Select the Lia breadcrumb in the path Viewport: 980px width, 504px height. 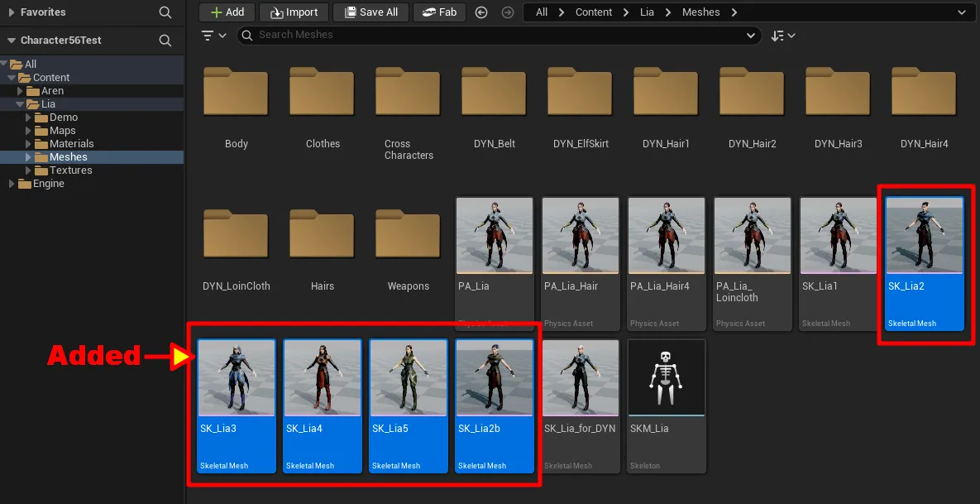pos(647,12)
